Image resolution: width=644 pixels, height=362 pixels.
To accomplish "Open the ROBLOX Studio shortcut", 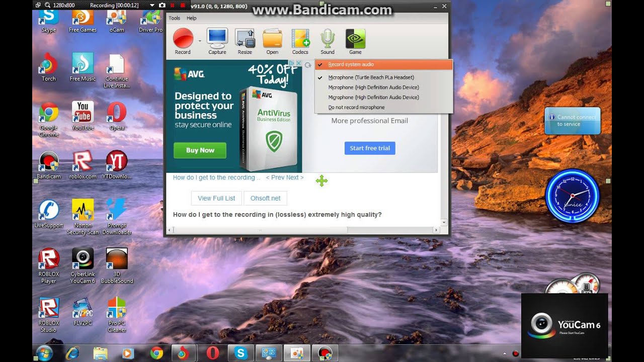I will [49, 314].
